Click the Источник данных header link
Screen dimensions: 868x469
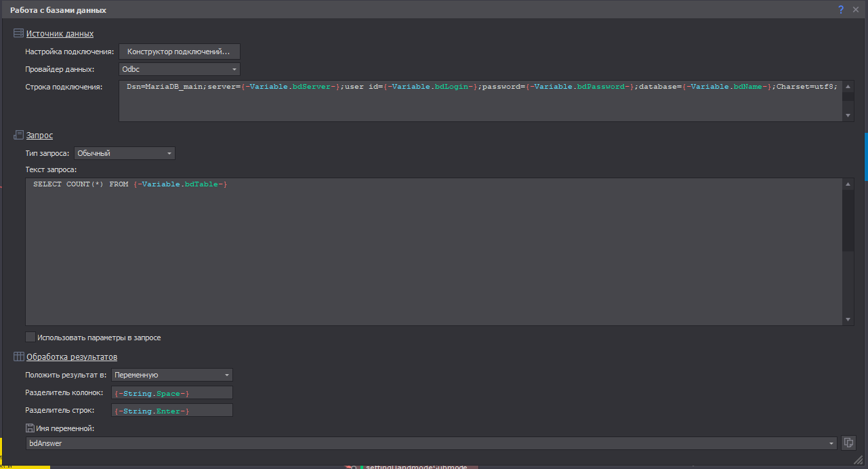pyautogui.click(x=60, y=33)
